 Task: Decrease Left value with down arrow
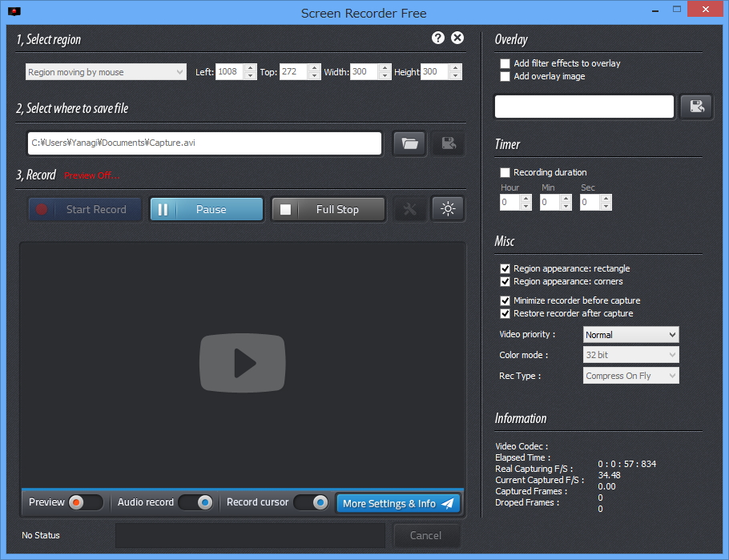tap(250, 75)
